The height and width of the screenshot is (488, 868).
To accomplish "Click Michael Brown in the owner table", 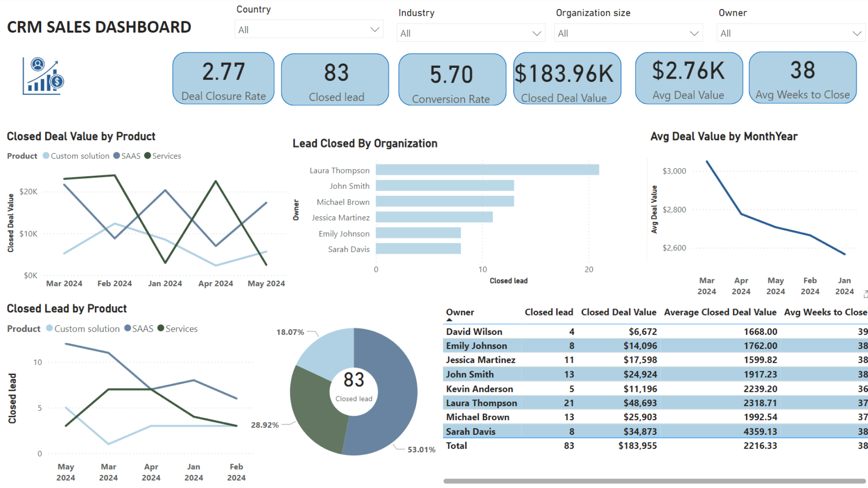I will click(478, 417).
